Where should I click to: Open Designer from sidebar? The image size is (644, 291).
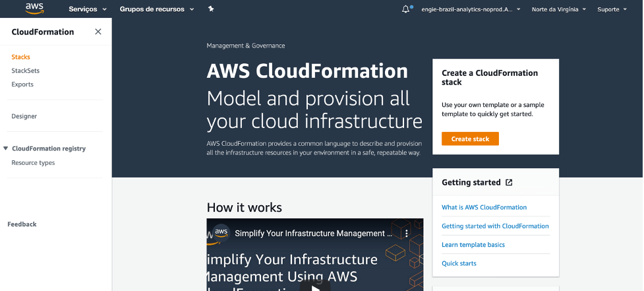pyautogui.click(x=24, y=116)
